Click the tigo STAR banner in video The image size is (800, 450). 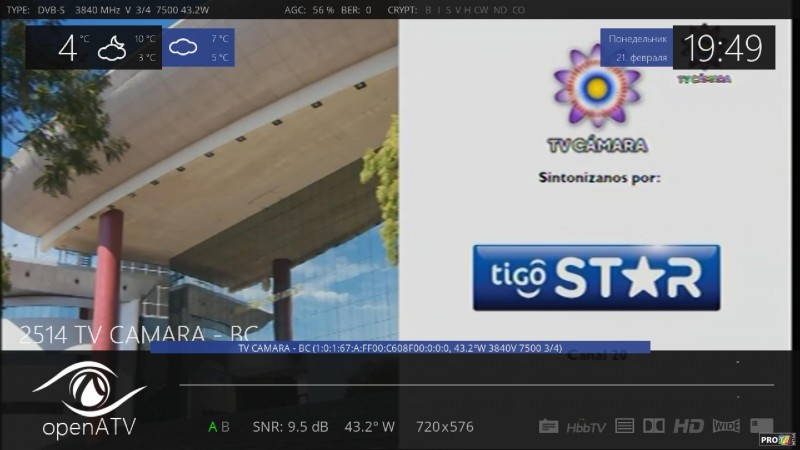tap(596, 277)
